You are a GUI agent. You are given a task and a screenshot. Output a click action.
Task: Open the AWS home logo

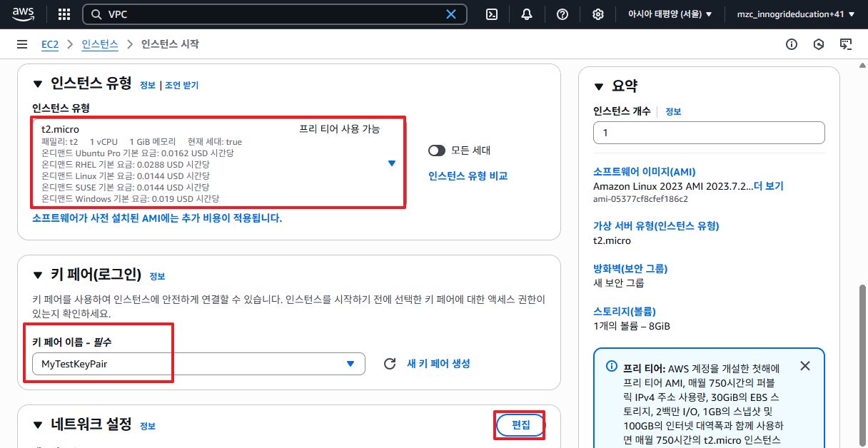click(23, 14)
